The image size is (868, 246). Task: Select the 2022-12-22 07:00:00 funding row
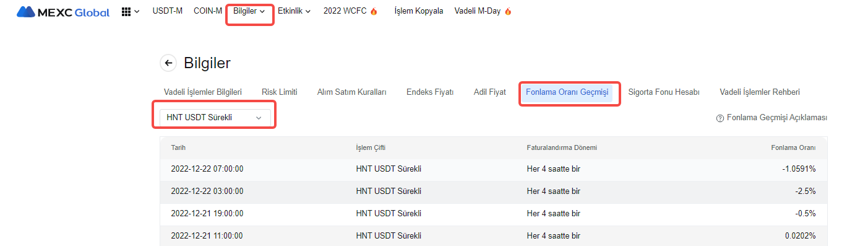point(493,169)
